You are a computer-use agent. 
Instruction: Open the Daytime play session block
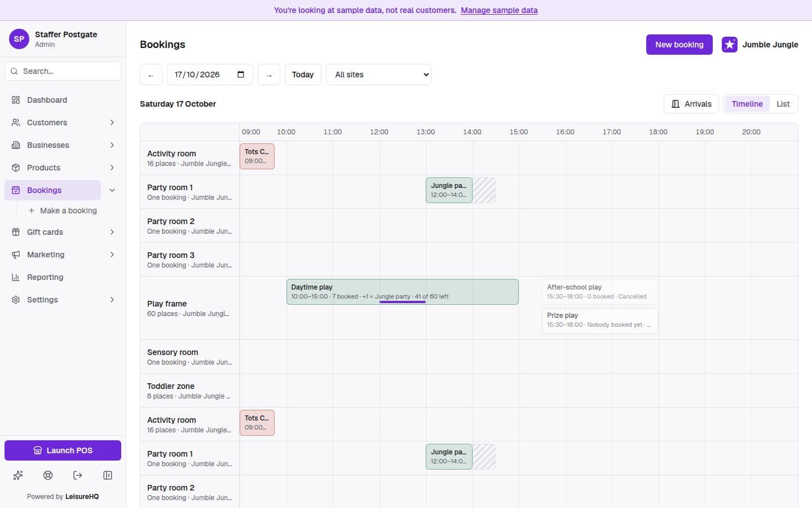[x=402, y=292]
